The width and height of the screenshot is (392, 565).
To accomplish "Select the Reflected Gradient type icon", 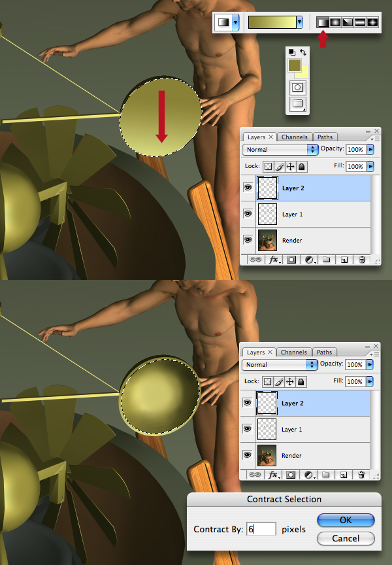I will pyautogui.click(x=359, y=22).
